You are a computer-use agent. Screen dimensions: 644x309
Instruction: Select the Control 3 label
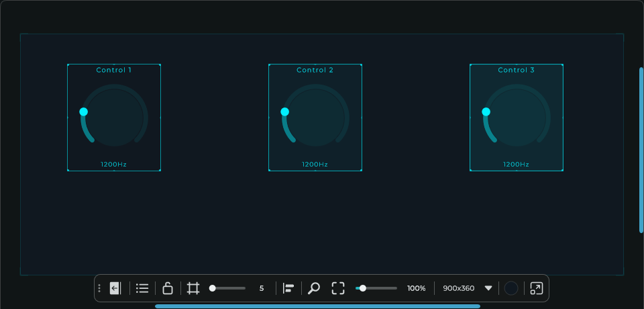point(517,71)
